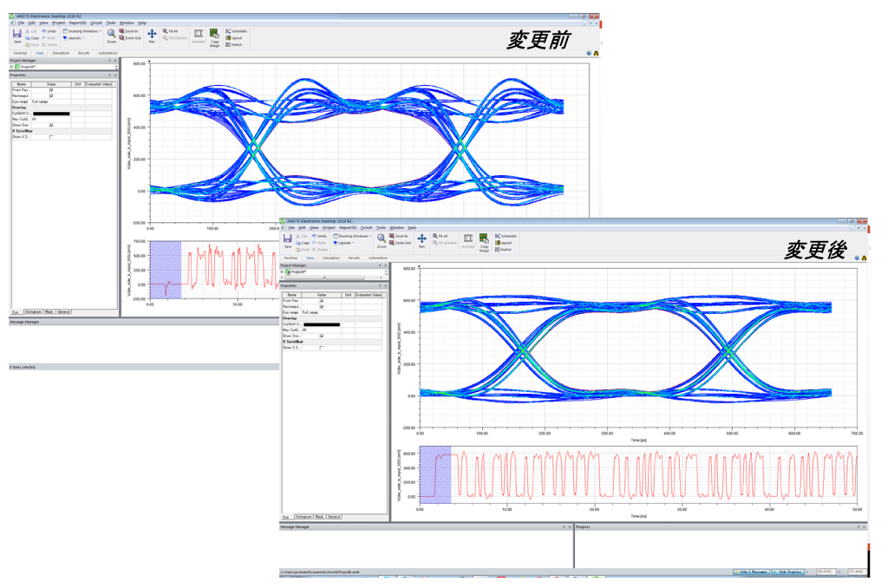Click Zoom Out in the back 変更前 window toolbar
This screenshot has width=888, height=588.
click(x=130, y=38)
